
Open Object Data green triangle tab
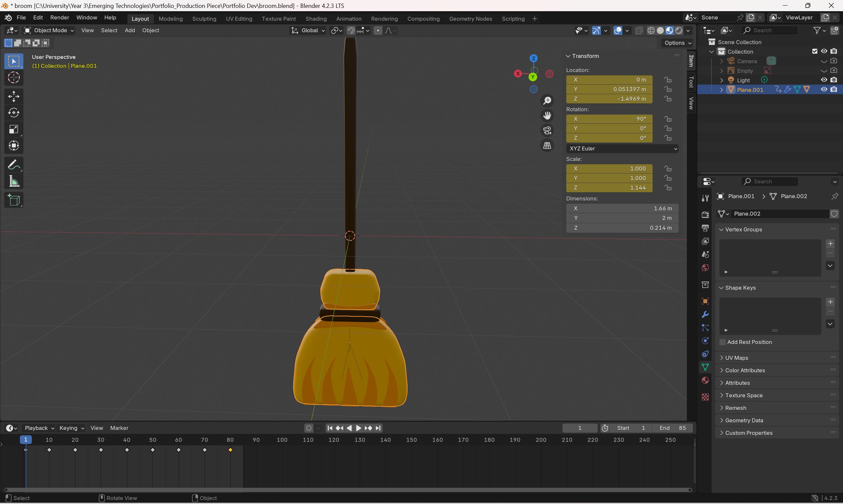pyautogui.click(x=705, y=367)
